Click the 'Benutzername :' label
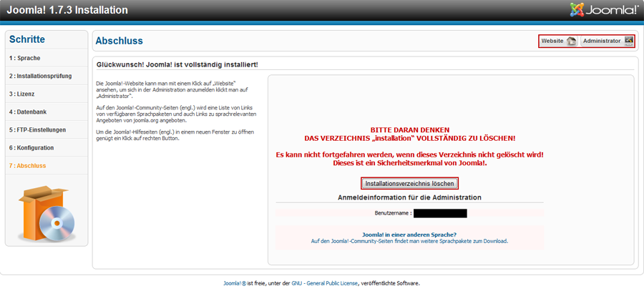This screenshot has height=291, width=644. (x=393, y=214)
